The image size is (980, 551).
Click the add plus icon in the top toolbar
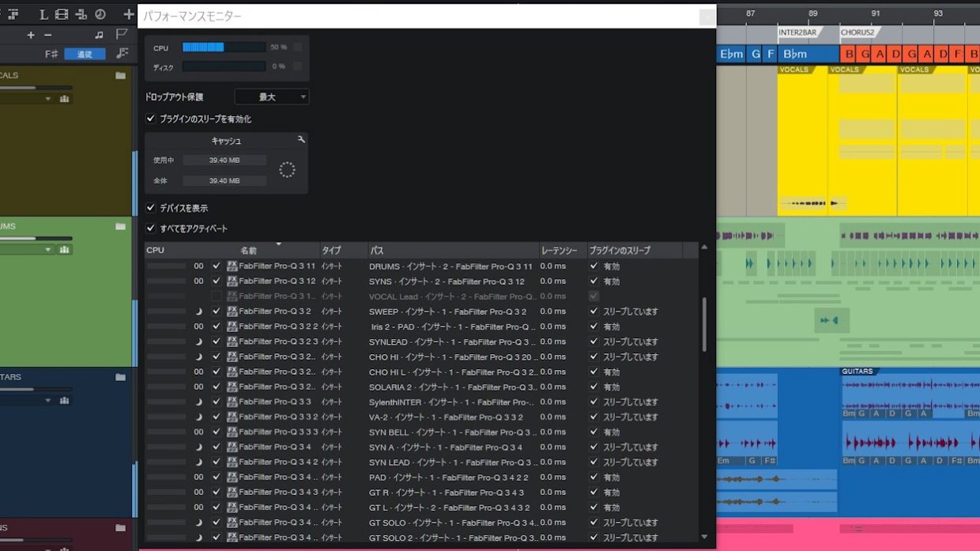click(x=129, y=14)
